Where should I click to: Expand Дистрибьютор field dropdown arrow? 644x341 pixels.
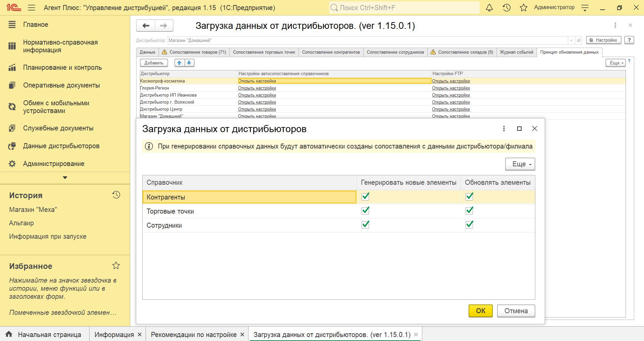click(x=571, y=40)
